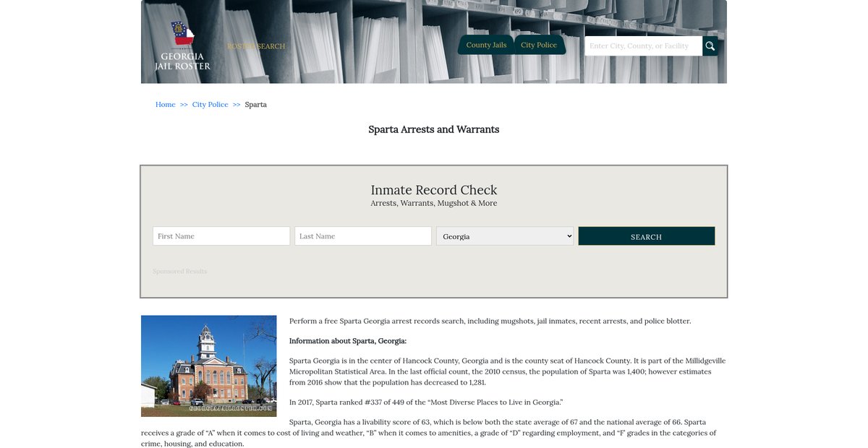
Task: Open the Hancock County courthouse photo
Action: coord(209,366)
